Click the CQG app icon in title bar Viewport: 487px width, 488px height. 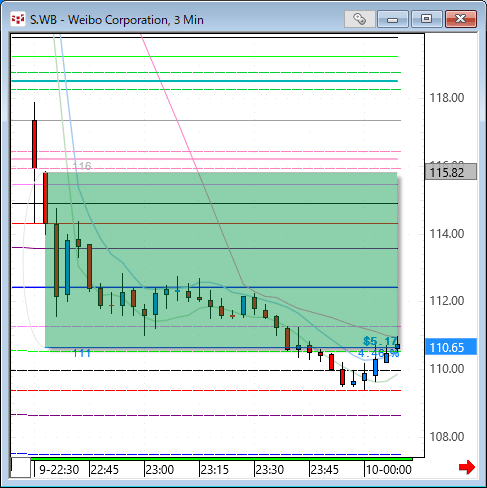coord(18,19)
